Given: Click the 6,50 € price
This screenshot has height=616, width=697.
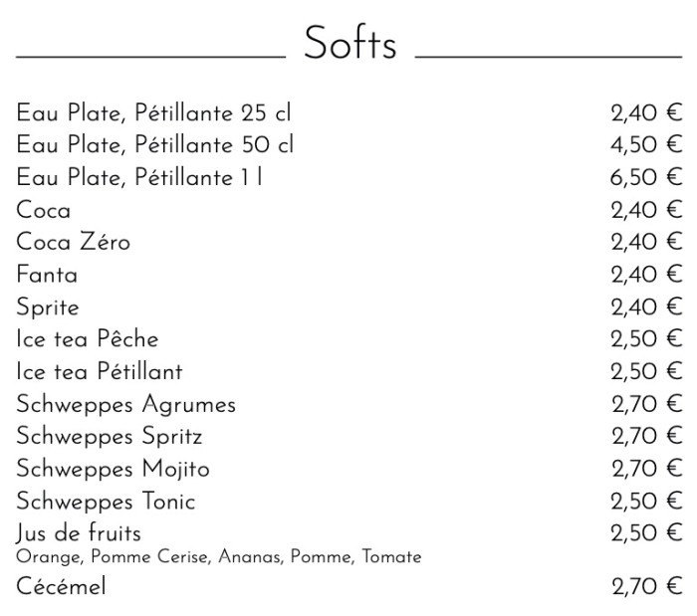Looking at the screenshot, I should [646, 178].
